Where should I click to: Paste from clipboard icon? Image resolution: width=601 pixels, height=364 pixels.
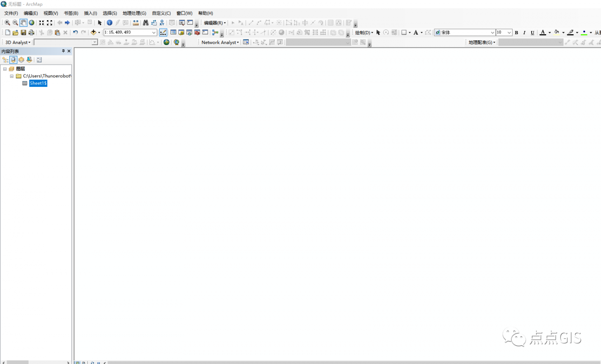coord(57,32)
